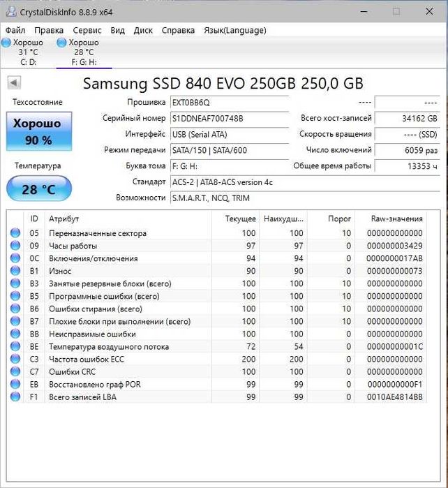Viewport: 448px width, 488px height.
Task: Click the blue status orb of C: D: disk
Action: [6, 43]
